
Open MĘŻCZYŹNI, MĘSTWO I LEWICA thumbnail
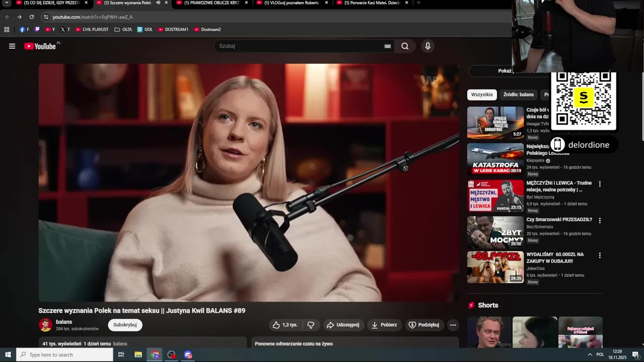(496, 196)
